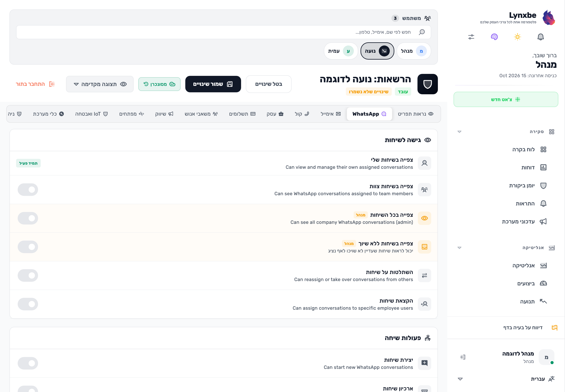The image size is (565, 392).
Task: Toggle הקצאת שיחות permission switch
Action: pyautogui.click(x=28, y=304)
